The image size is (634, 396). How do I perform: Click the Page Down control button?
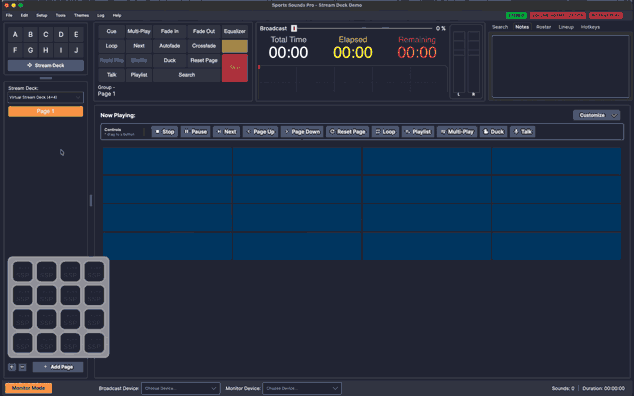click(302, 131)
